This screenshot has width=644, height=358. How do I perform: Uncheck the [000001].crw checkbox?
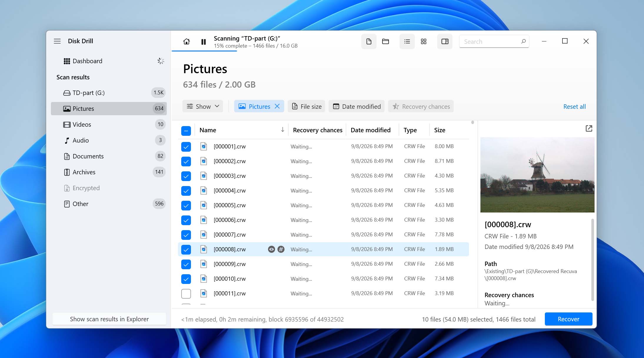click(x=186, y=147)
